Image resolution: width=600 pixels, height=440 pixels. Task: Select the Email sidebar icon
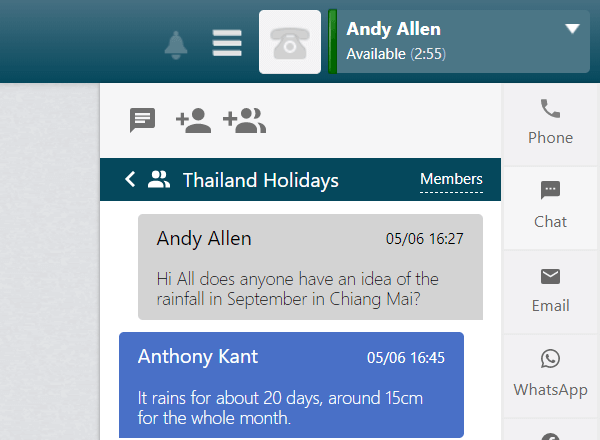[x=550, y=290]
